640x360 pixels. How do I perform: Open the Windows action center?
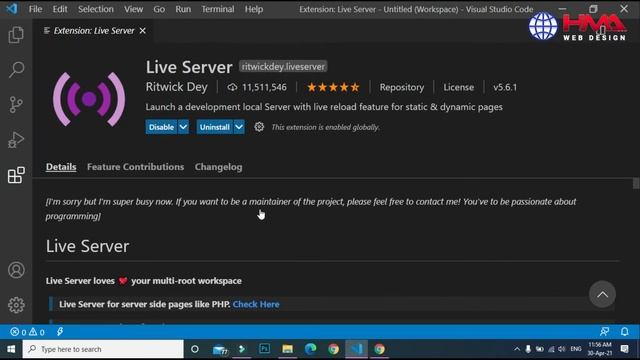624,349
